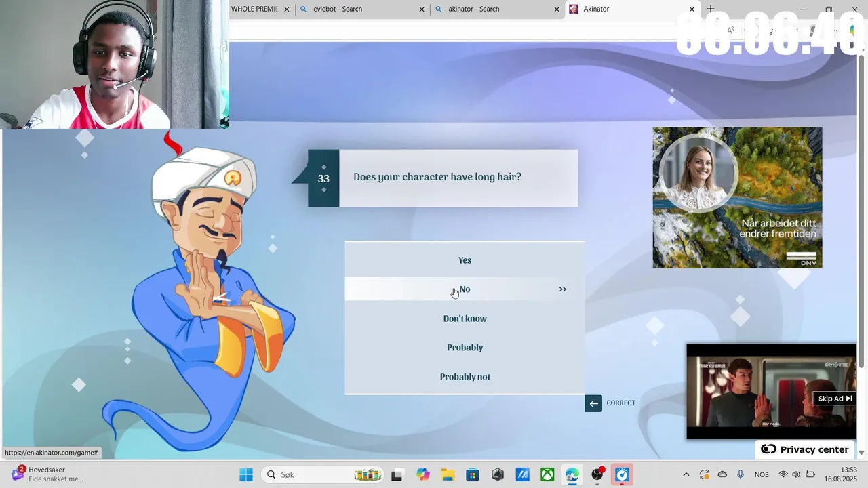Viewport: 868px width, 488px height.
Task: Close the WHOLE PREMIE tab
Action: pos(287,9)
